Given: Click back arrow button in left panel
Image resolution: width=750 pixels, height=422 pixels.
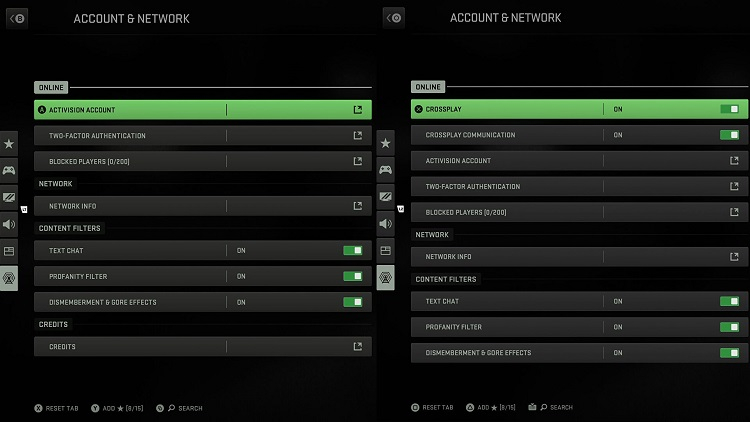Looking at the screenshot, I should [x=18, y=18].
